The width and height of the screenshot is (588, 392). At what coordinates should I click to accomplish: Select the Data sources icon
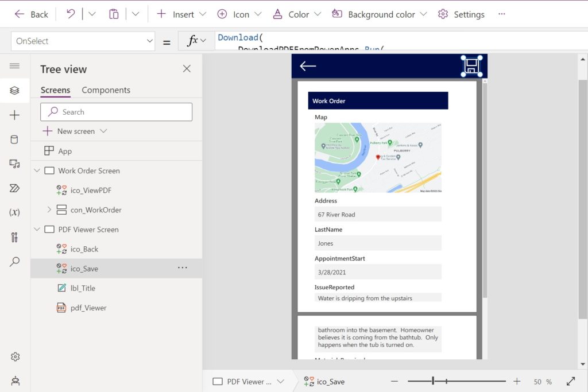(x=16, y=139)
